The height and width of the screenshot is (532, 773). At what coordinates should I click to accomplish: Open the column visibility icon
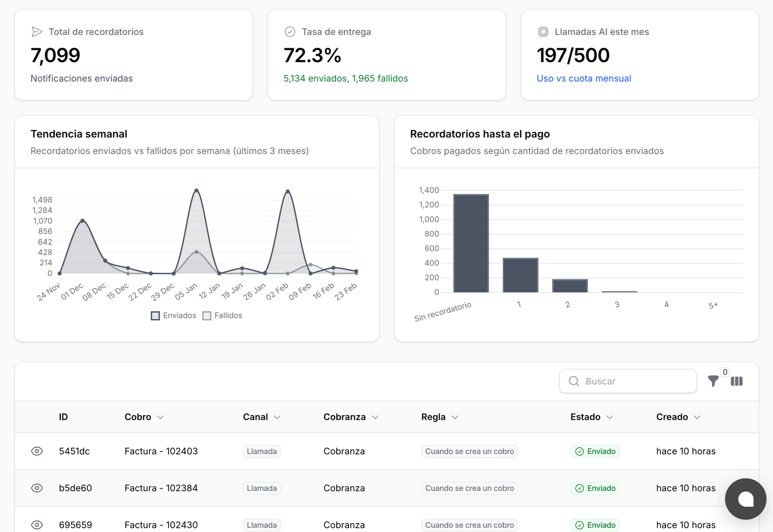(737, 381)
